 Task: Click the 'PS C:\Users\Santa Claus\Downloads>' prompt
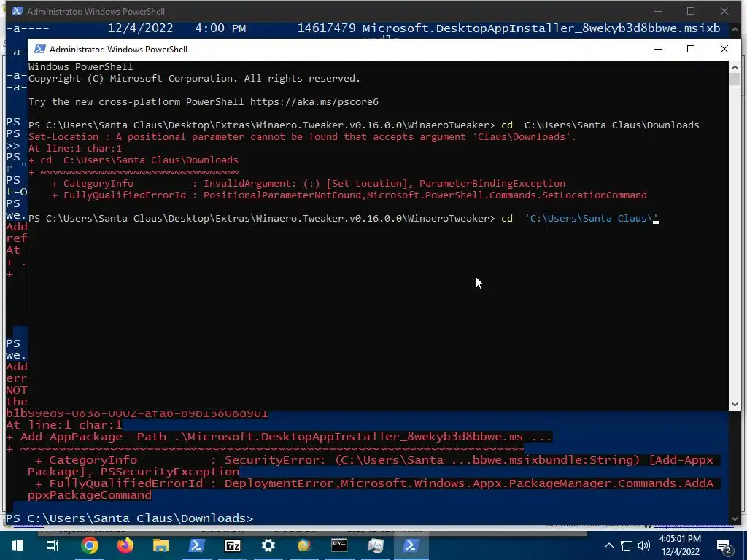pos(130,518)
